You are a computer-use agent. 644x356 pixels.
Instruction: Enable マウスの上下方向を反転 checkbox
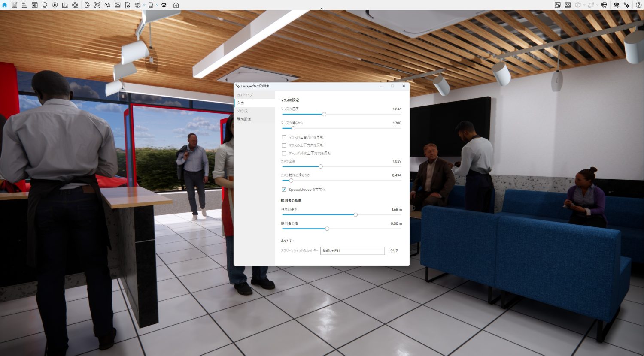284,145
